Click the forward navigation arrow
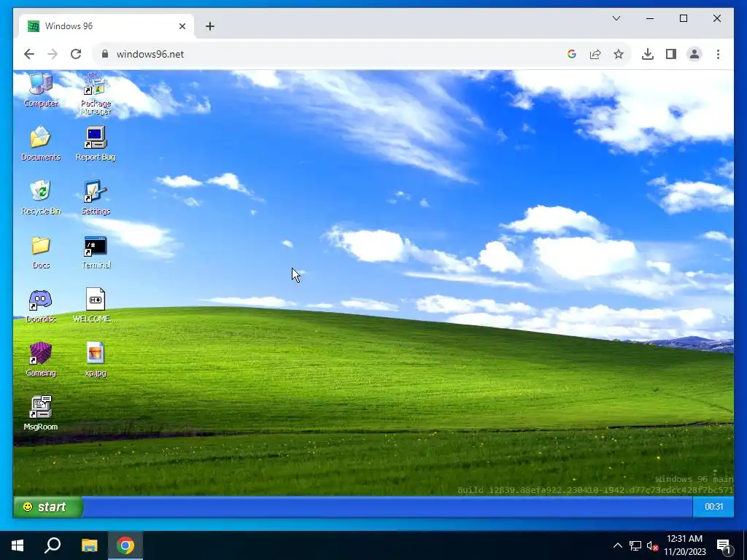Viewport: 747px width, 560px height. click(x=53, y=54)
